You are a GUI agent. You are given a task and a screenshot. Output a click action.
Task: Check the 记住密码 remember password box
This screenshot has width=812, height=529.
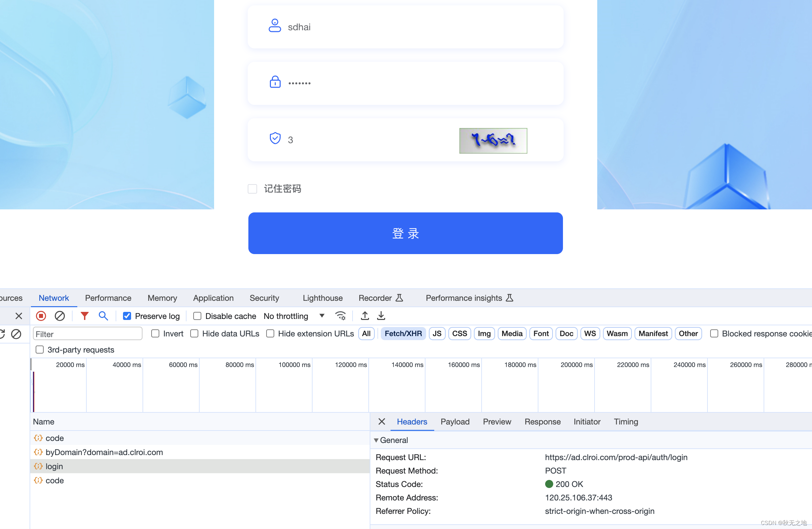tap(252, 189)
